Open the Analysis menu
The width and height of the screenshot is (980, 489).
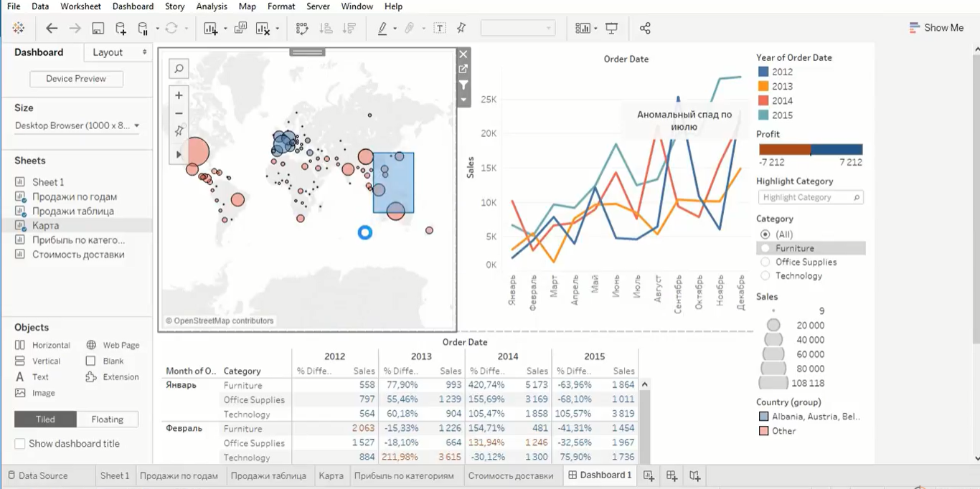coord(212,6)
